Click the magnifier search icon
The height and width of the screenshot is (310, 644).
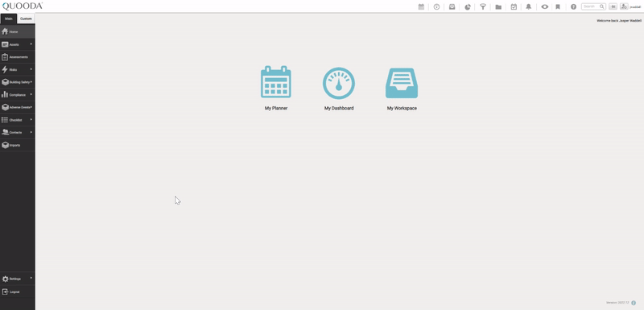pos(601,6)
